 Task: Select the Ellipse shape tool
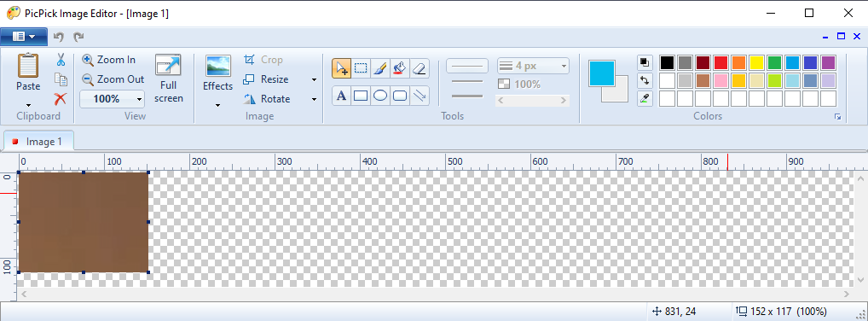tap(380, 96)
